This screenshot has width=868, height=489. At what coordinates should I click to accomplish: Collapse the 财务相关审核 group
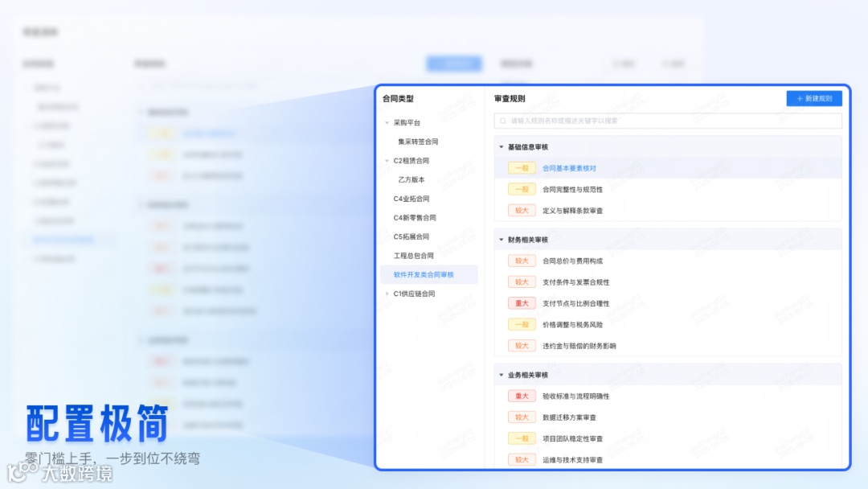coord(502,240)
